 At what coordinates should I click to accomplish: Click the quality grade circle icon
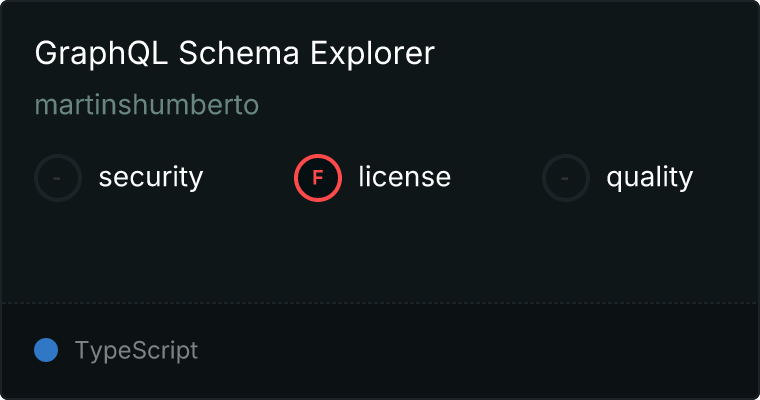point(566,178)
